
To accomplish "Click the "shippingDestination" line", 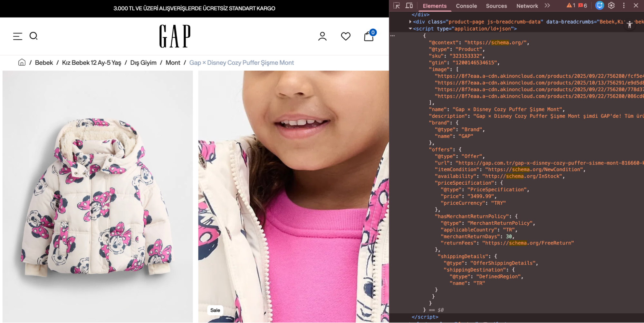I will pos(479,270).
